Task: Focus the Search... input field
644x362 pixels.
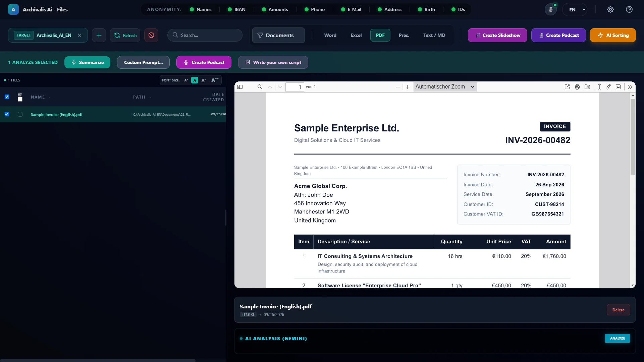Action: [205, 35]
